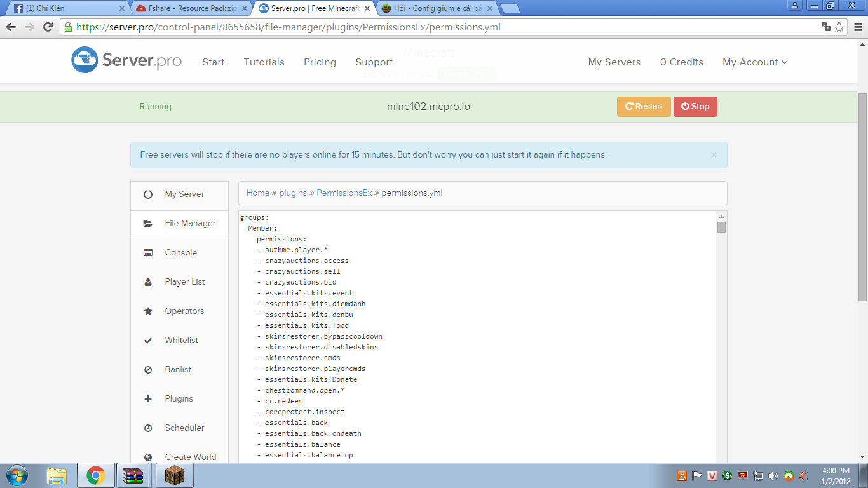Click the globe icon for Create World

coord(148,457)
